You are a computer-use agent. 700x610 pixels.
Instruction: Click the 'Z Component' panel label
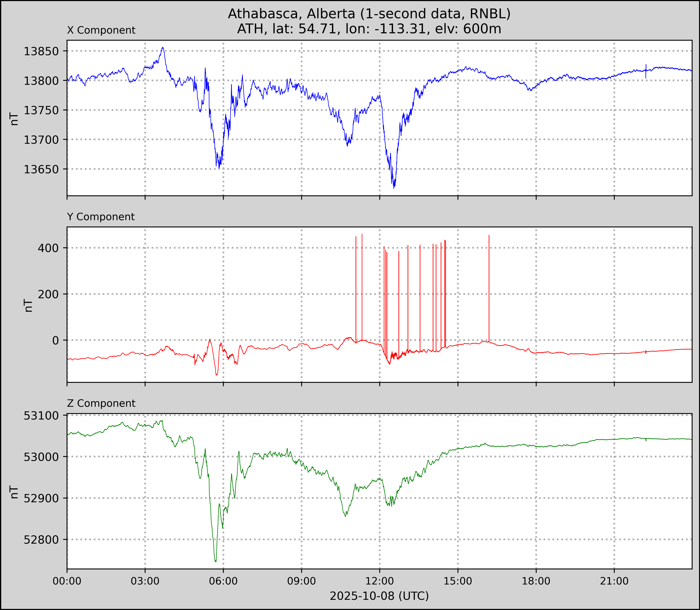point(101,403)
